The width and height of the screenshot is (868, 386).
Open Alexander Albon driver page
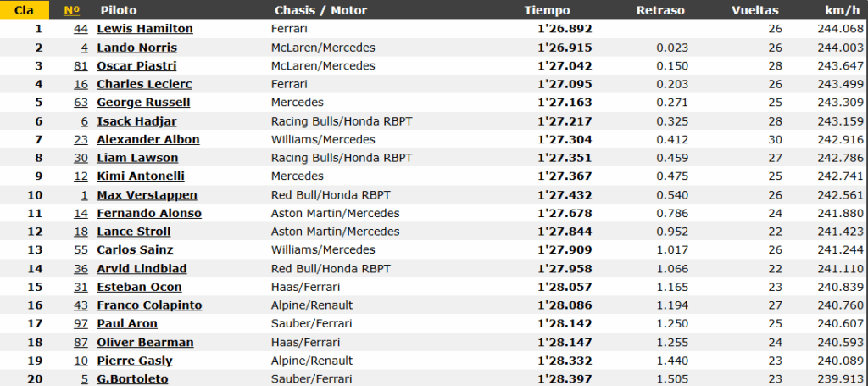point(148,140)
